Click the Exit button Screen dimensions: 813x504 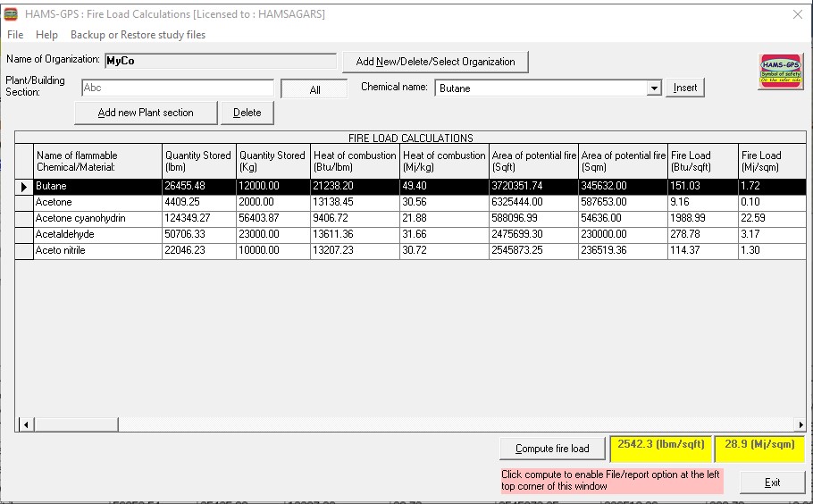772,483
